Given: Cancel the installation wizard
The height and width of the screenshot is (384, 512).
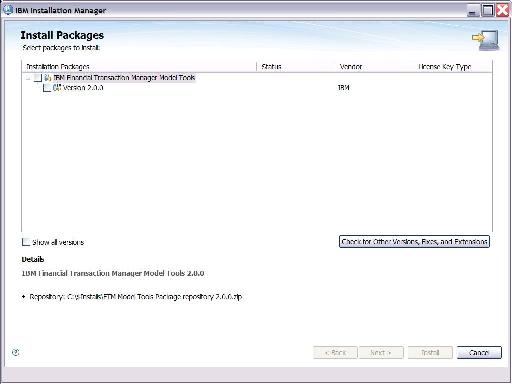Looking at the screenshot, I should coord(479,352).
